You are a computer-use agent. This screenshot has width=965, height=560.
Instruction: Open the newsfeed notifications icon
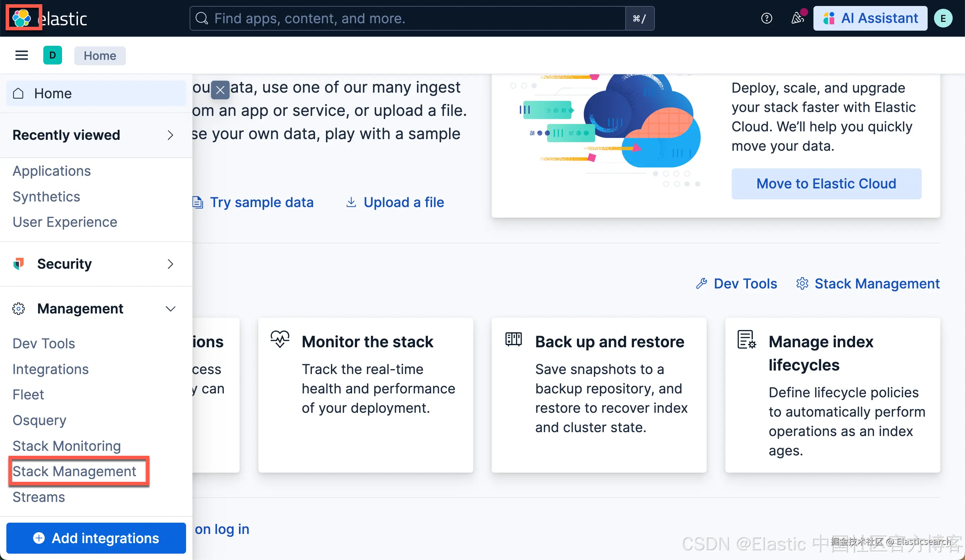coord(797,18)
